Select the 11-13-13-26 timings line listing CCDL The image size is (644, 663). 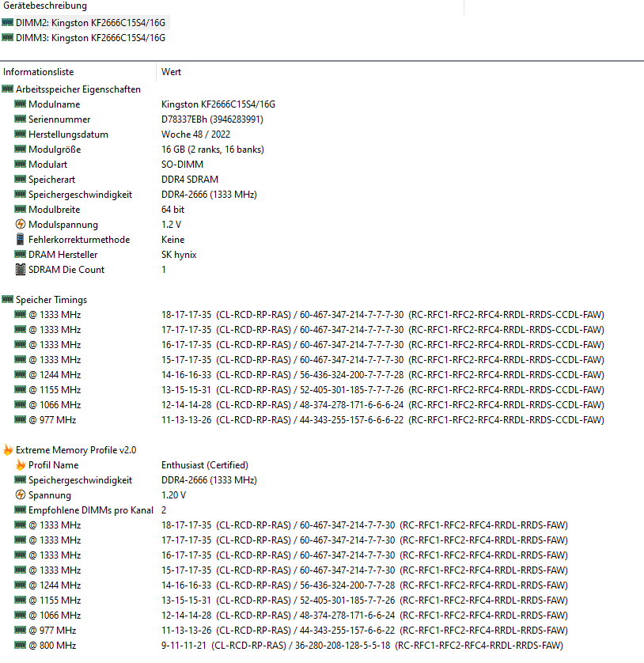click(383, 420)
